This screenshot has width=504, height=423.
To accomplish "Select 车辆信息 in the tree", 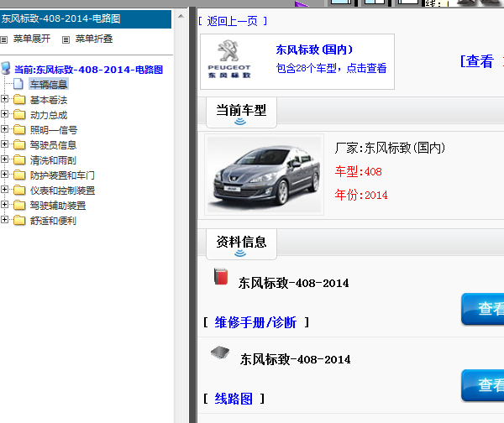I will tap(49, 85).
